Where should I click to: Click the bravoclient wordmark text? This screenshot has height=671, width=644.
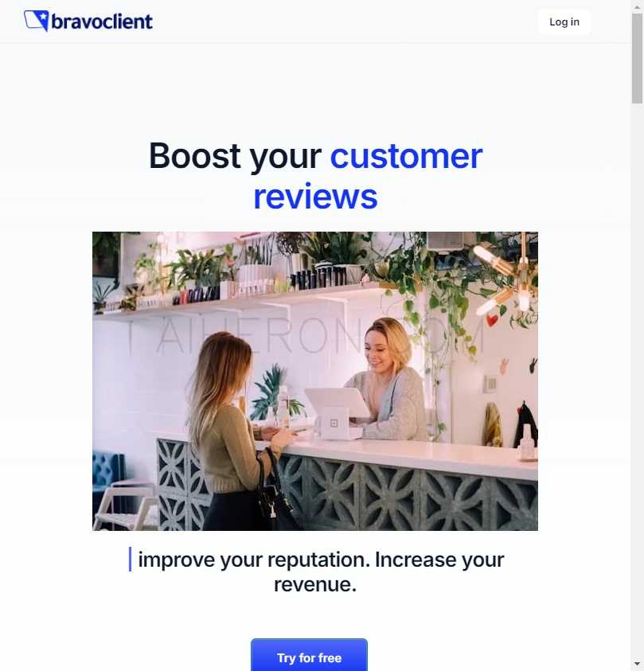102,21
